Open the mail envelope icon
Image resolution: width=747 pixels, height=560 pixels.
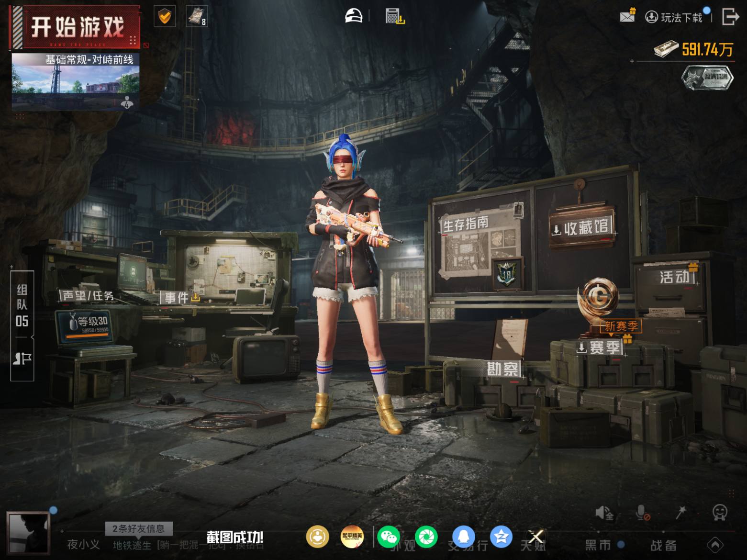(x=627, y=16)
